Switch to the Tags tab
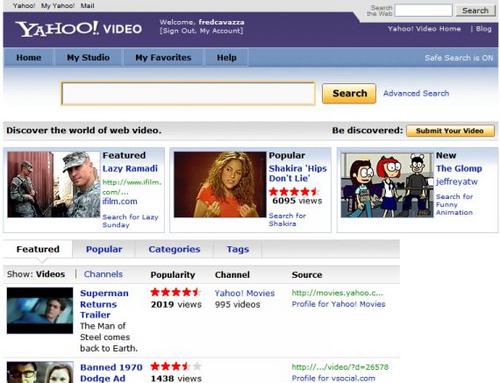Viewport: 500px width, 383px height. [x=238, y=249]
